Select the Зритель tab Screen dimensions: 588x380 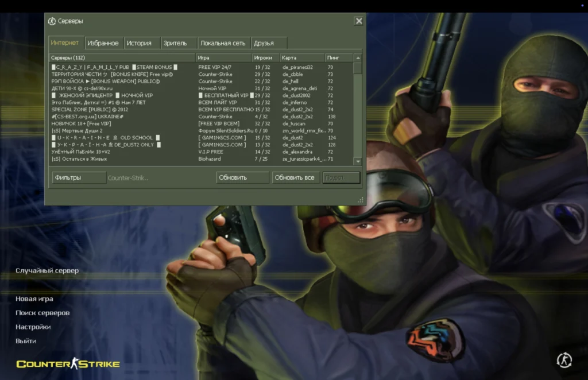point(176,43)
